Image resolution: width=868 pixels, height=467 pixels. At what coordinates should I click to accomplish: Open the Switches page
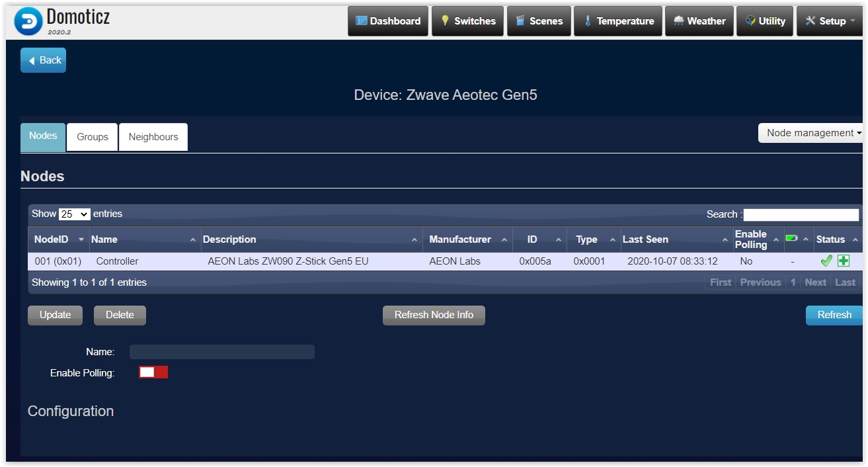467,21
